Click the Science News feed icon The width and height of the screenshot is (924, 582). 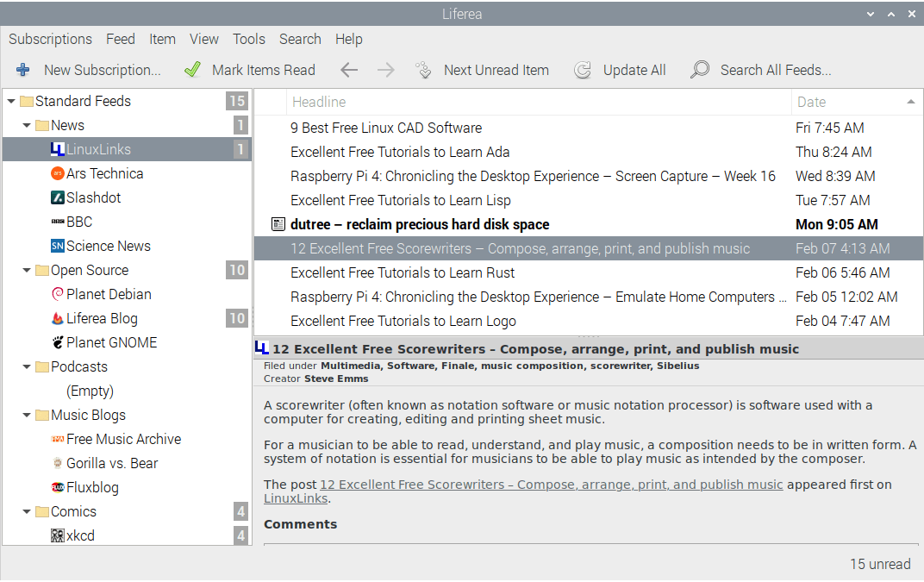57,247
